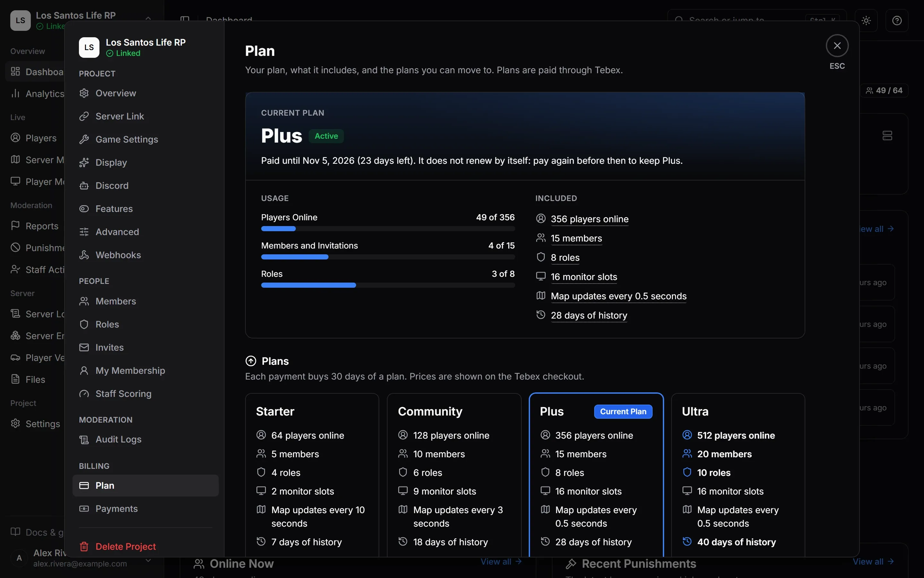Click '28 days of history' in Included list

tap(589, 315)
